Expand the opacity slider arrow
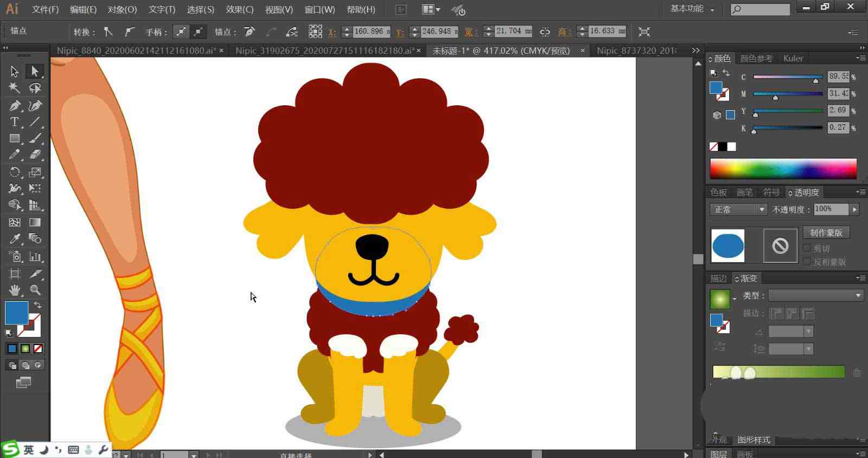 855,209
